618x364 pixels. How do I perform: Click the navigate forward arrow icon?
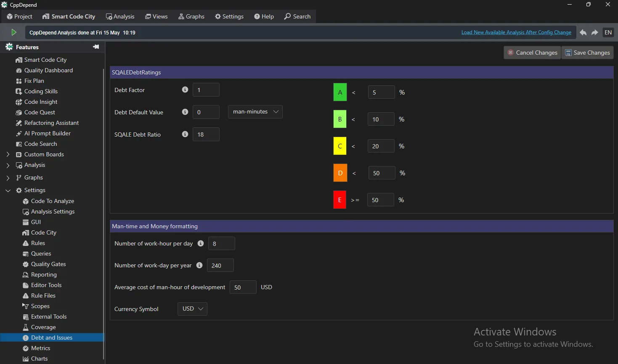tap(595, 32)
